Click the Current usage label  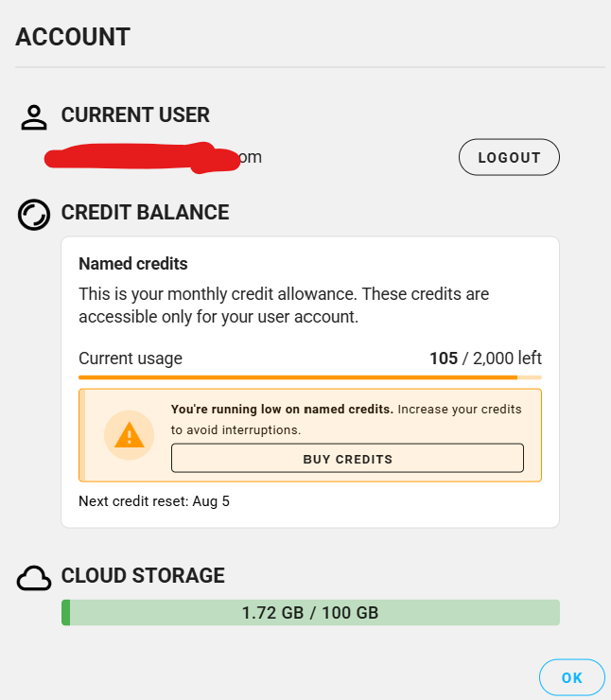(x=131, y=358)
